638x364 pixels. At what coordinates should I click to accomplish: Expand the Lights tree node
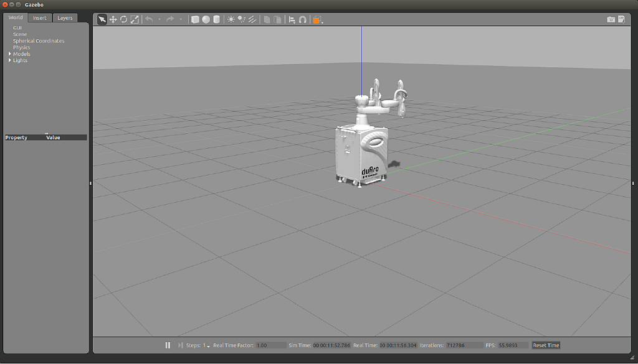(9, 60)
